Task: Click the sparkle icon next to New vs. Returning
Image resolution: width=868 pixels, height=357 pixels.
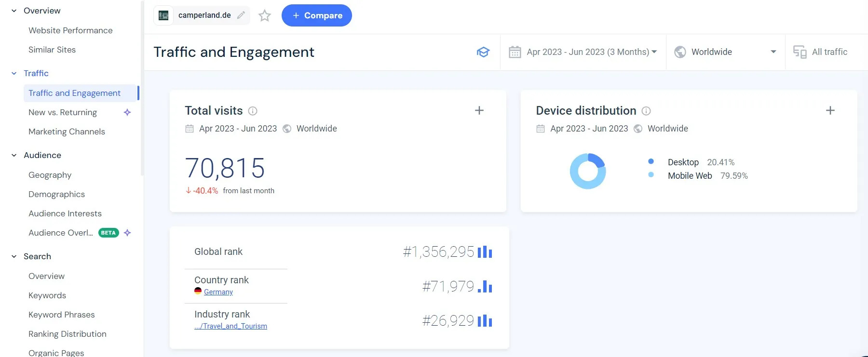Action: click(127, 112)
